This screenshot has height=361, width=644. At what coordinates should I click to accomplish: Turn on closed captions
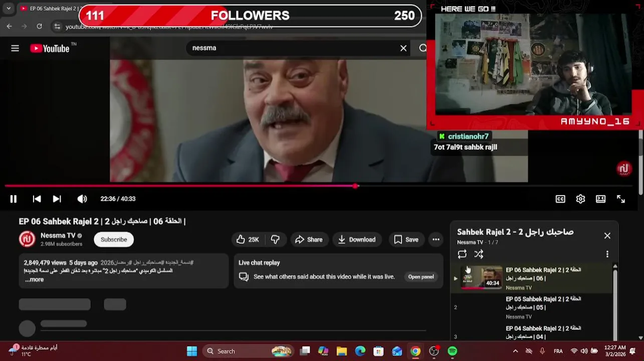(560, 199)
